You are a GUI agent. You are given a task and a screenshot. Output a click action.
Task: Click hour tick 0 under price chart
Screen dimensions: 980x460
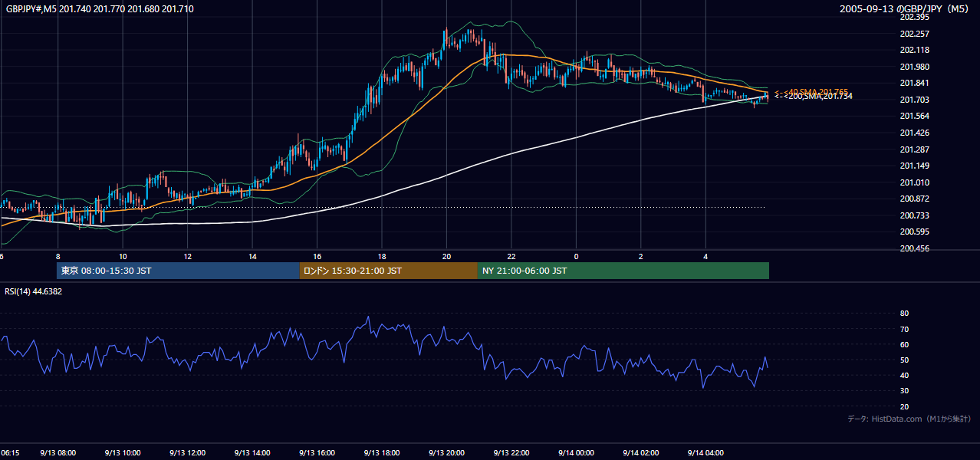pyautogui.click(x=576, y=256)
